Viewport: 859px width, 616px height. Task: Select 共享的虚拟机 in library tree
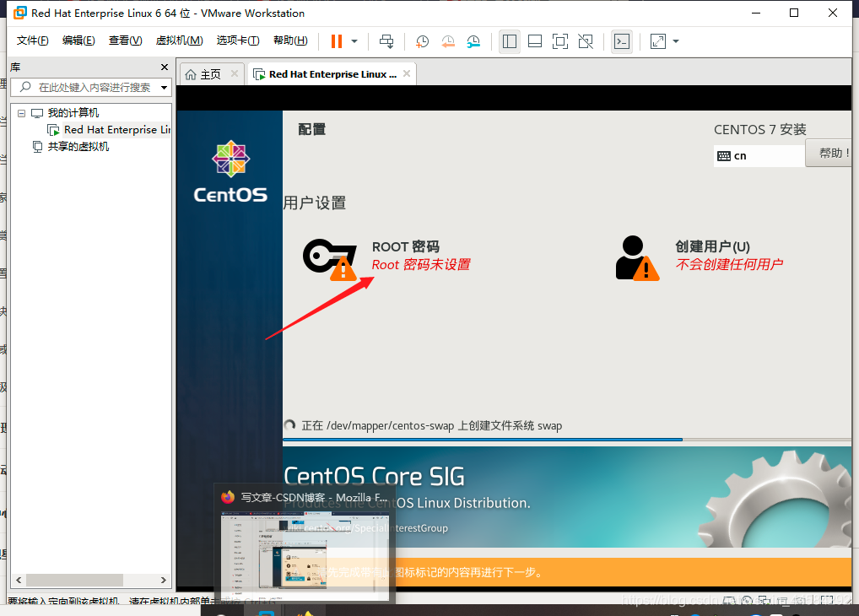[x=78, y=146]
